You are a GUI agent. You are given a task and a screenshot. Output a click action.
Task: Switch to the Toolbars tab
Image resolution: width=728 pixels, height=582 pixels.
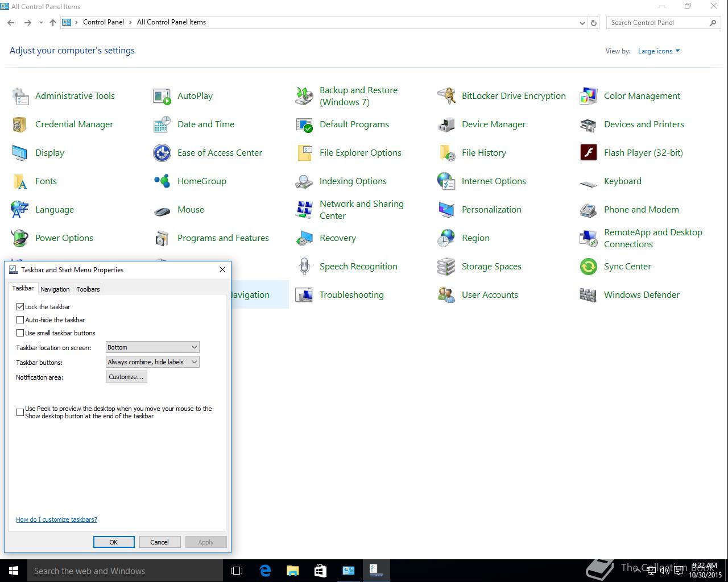pyautogui.click(x=88, y=289)
